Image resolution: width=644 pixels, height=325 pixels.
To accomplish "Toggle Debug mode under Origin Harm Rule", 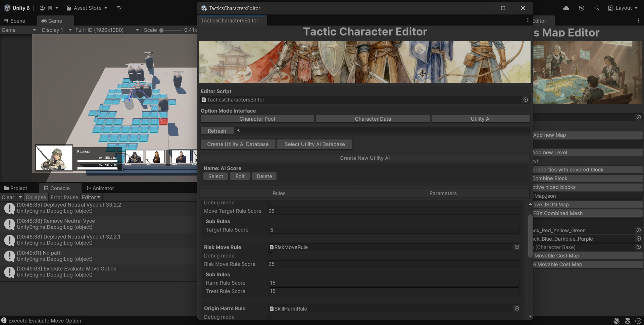I will [270, 317].
